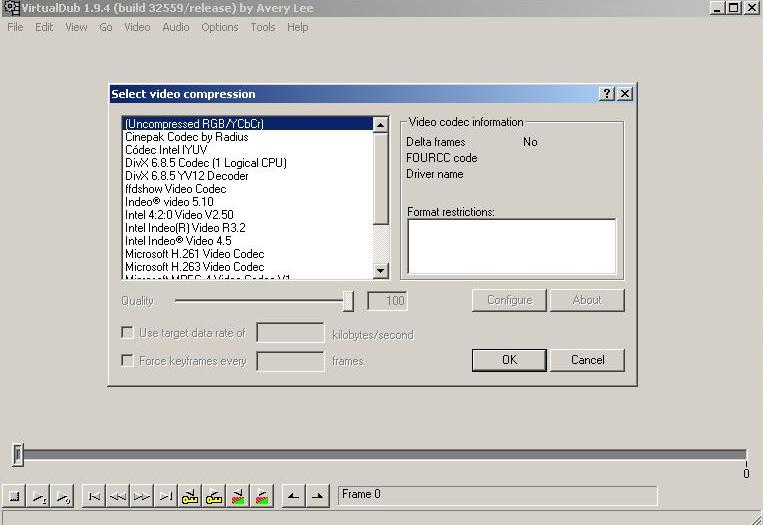This screenshot has height=525, width=763.
Task: Click the codec list scrollbar thumb
Action: coord(381,179)
